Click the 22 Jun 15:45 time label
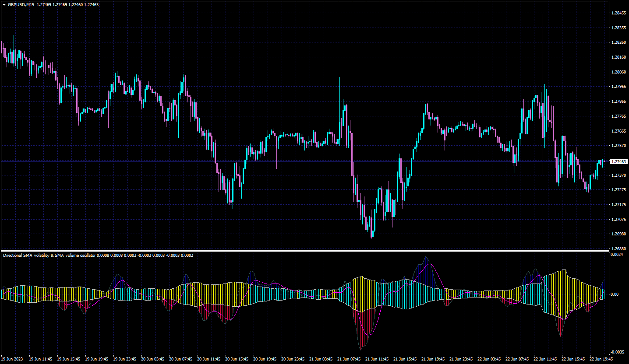 point(573,359)
